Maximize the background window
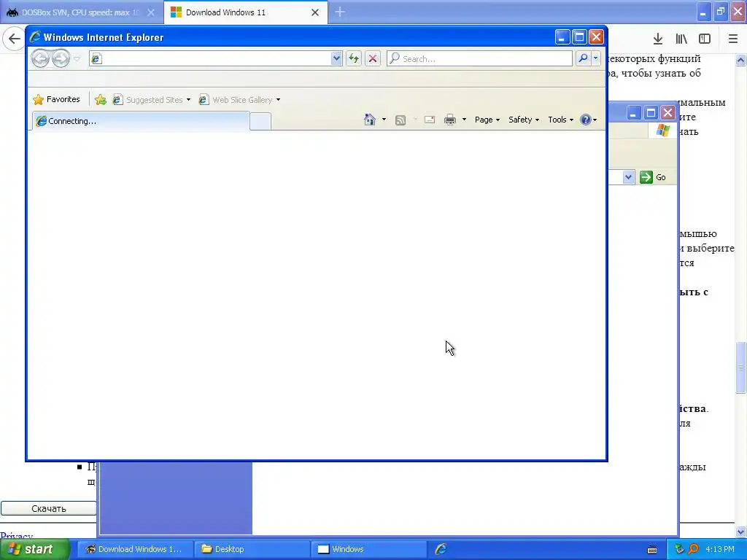 click(651, 113)
